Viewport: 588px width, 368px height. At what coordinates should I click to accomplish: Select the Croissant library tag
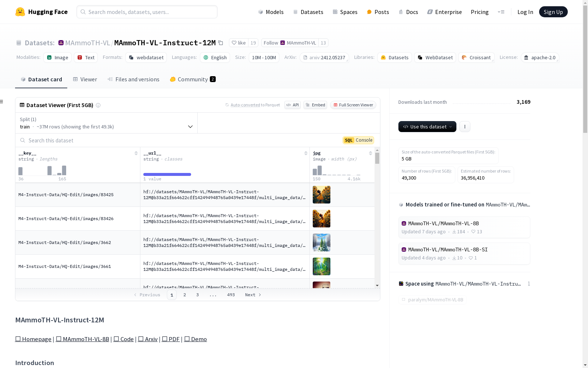476,57
